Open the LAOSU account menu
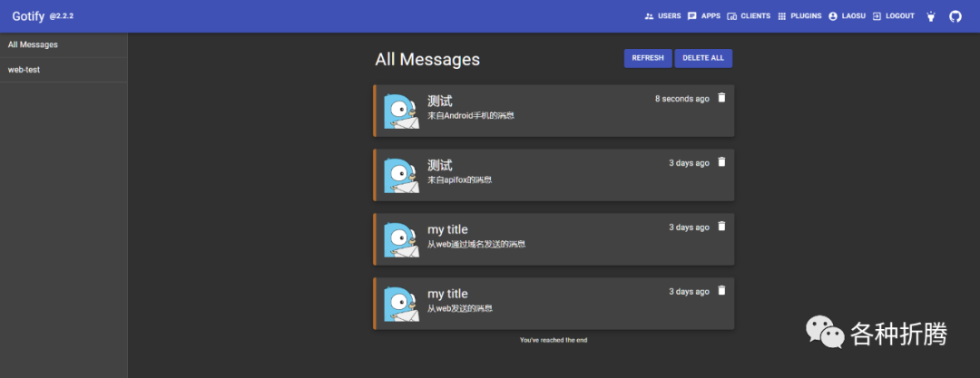 pyautogui.click(x=847, y=16)
